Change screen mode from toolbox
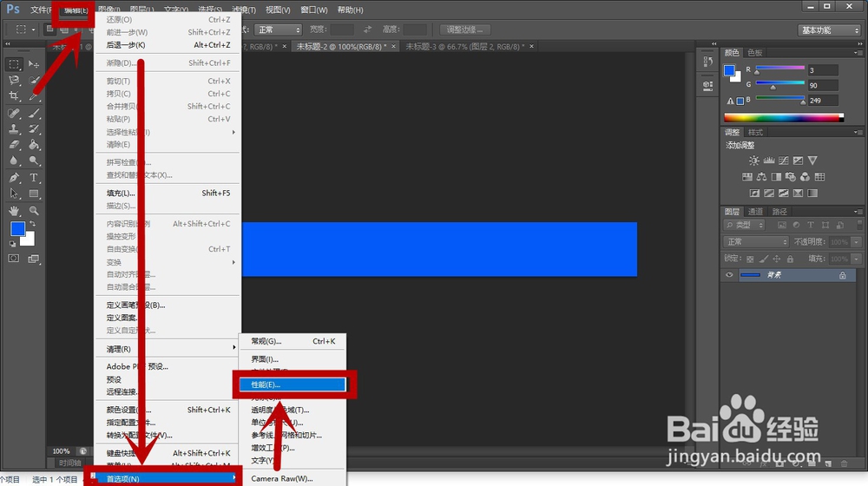Image resolution: width=868 pixels, height=486 pixels. click(x=34, y=259)
